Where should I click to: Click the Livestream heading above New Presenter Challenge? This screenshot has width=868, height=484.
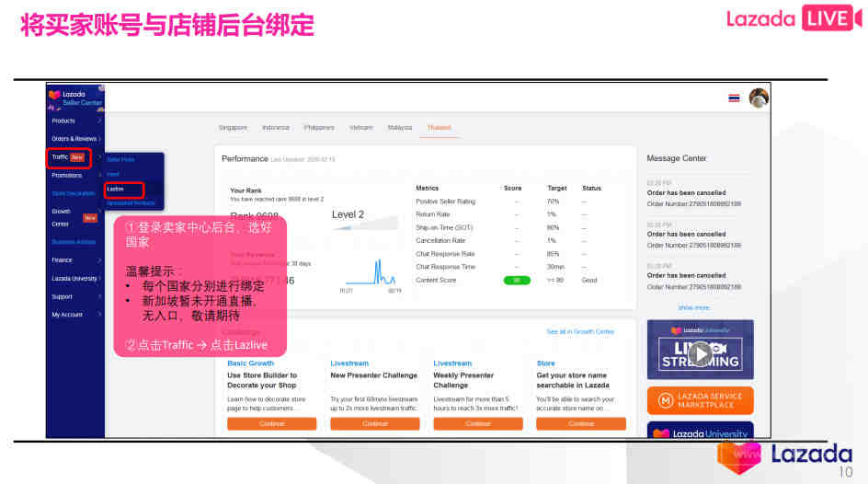349,363
